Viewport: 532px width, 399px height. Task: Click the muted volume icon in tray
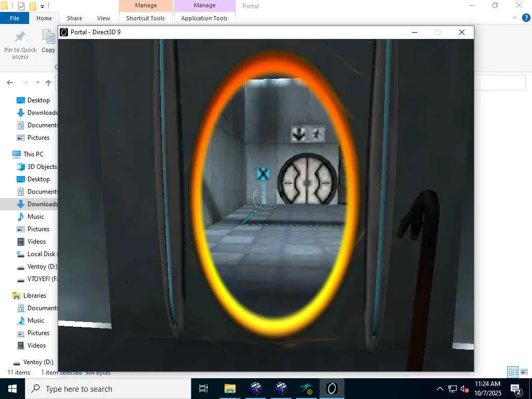[464, 389]
